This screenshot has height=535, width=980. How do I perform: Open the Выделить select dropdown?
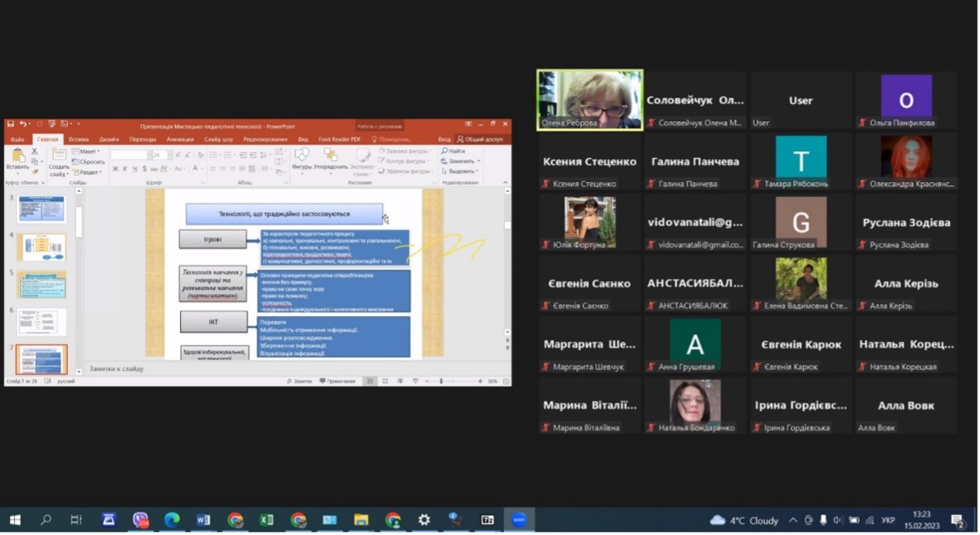pyautogui.click(x=460, y=171)
